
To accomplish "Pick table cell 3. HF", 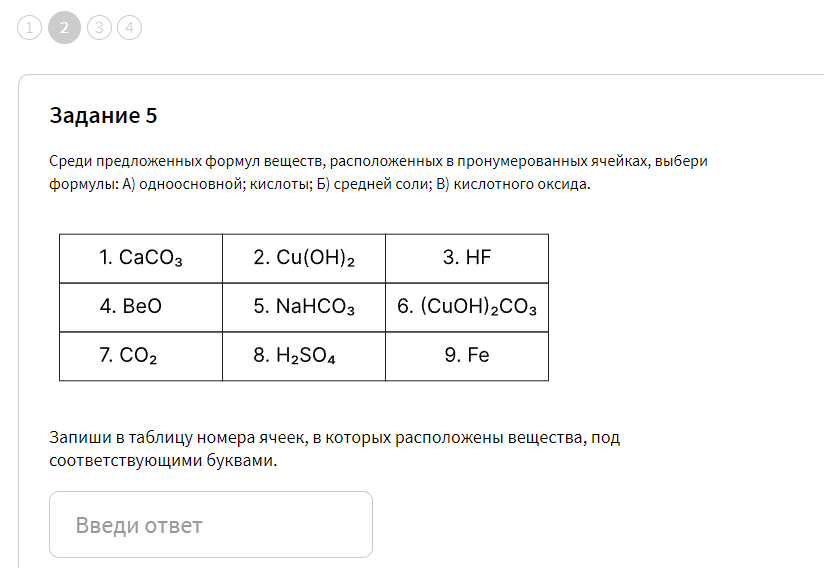I will click(467, 259).
